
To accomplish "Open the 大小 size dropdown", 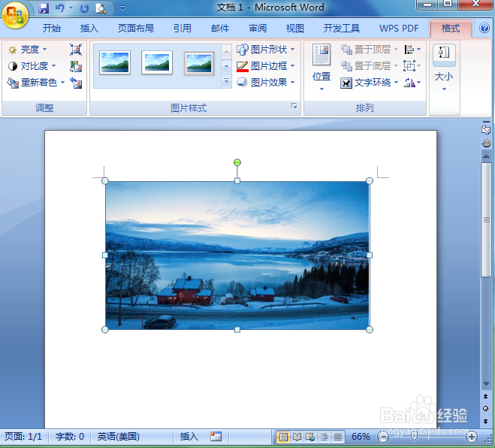I will [444, 68].
